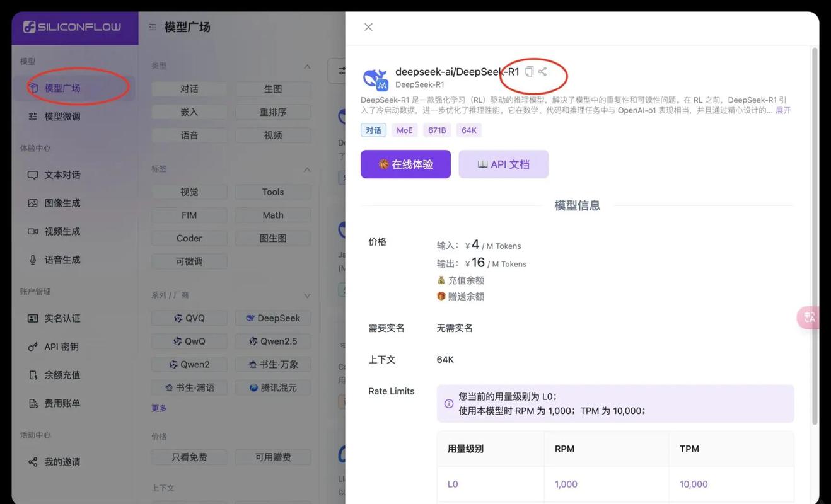
Task: Select the 图生图 tag filter
Action: coord(273,239)
